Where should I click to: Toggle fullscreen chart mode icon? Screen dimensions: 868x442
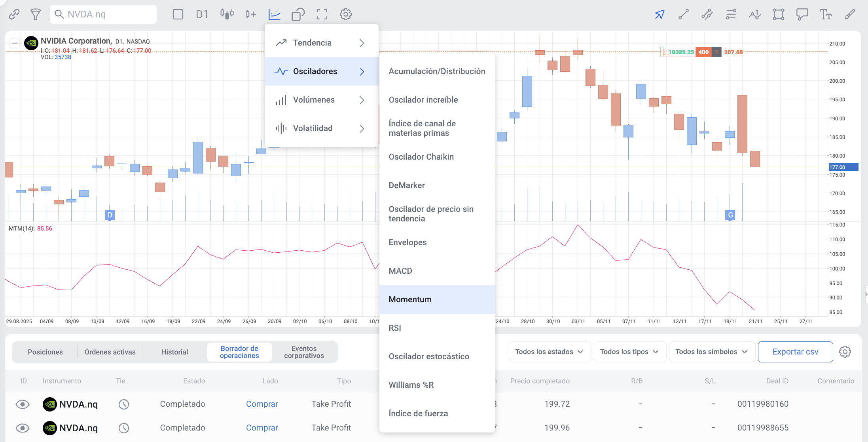point(322,15)
